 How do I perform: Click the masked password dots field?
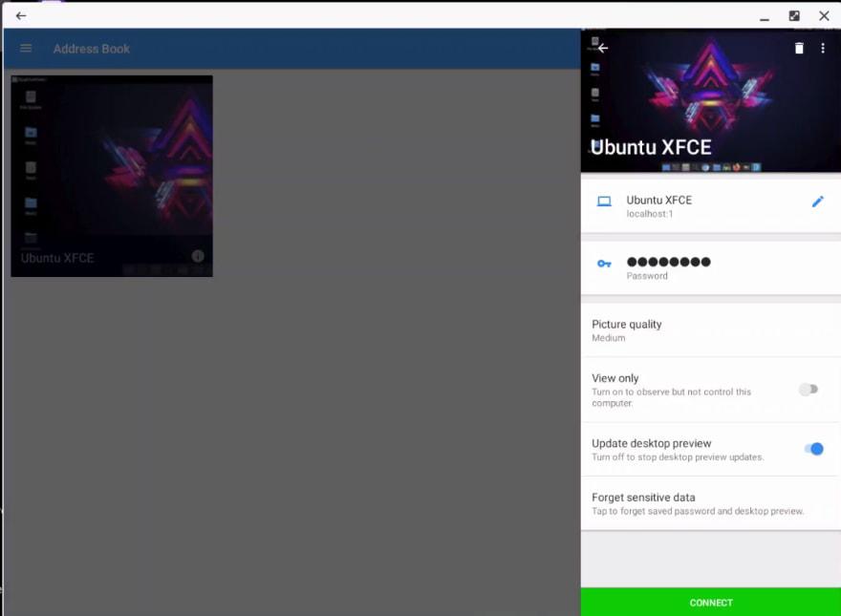click(x=669, y=262)
